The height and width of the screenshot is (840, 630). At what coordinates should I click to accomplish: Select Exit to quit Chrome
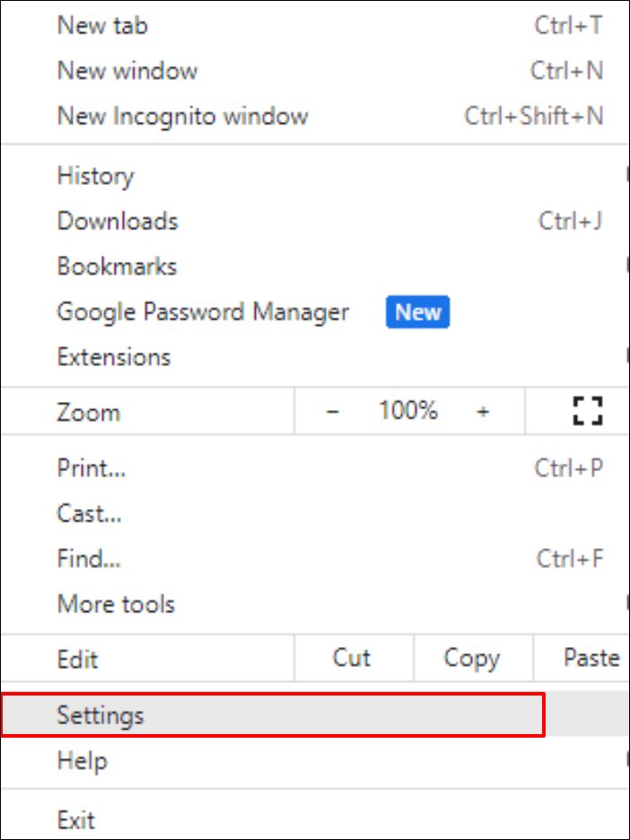point(76,818)
